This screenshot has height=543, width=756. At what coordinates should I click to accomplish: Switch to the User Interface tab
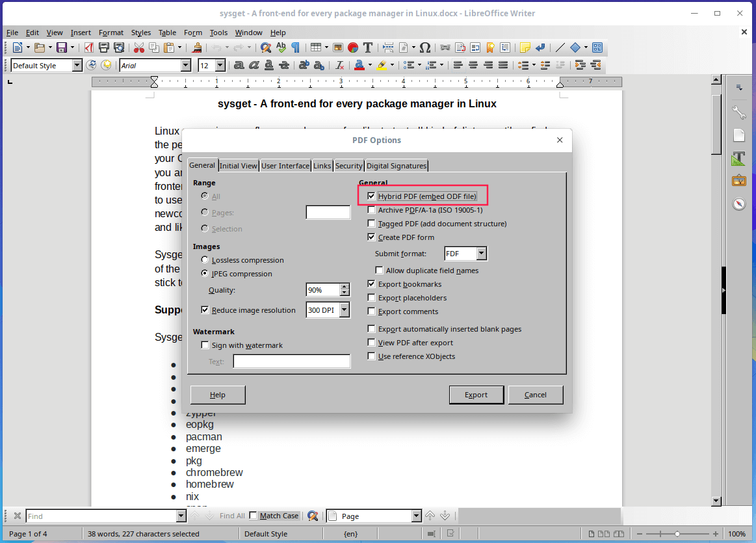[285, 165]
